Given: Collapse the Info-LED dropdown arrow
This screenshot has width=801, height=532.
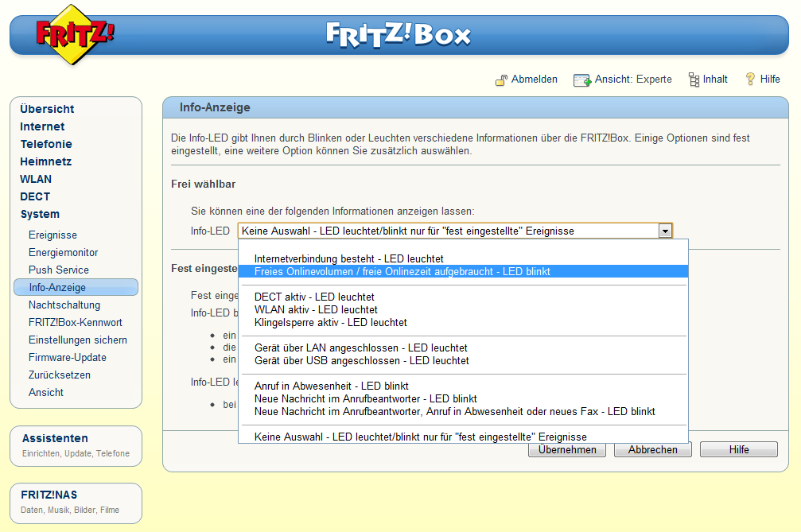Looking at the screenshot, I should tap(665, 231).
